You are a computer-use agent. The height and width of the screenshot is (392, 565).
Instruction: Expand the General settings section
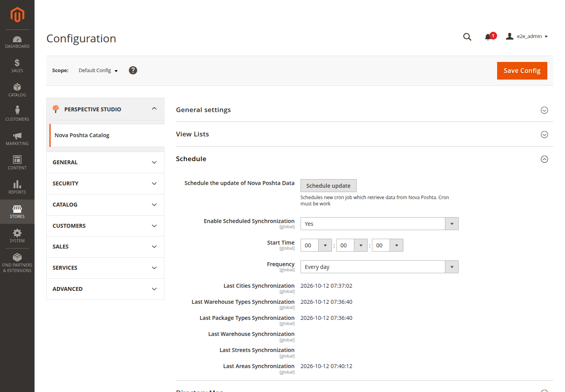(365, 110)
